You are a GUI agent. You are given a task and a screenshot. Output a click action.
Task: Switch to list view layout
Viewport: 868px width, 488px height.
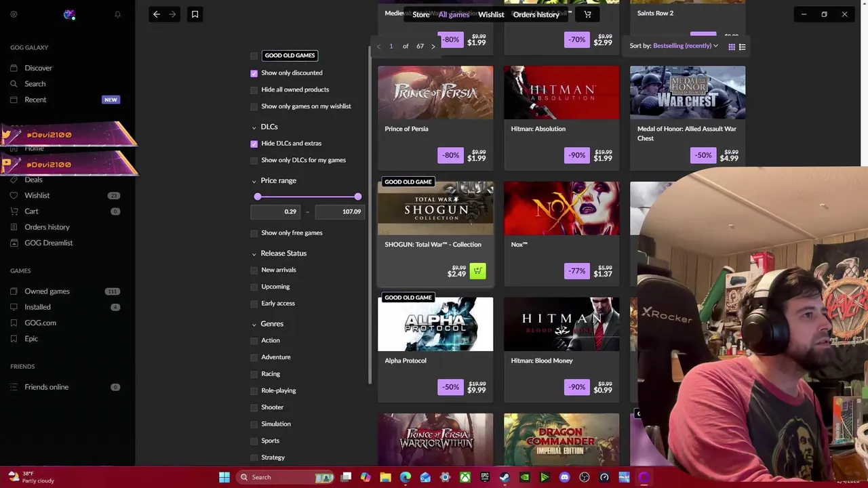pos(743,47)
